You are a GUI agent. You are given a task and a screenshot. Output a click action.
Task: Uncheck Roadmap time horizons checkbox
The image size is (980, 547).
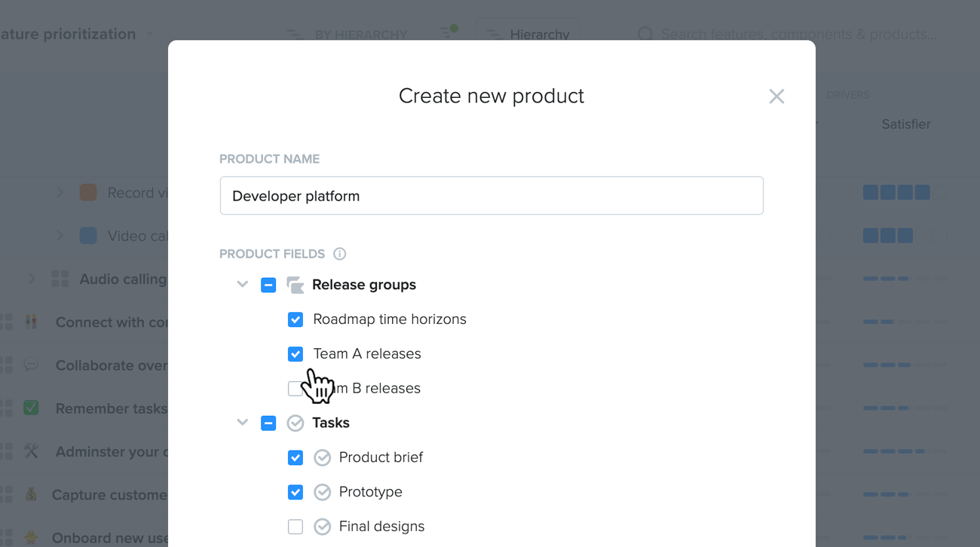(296, 319)
